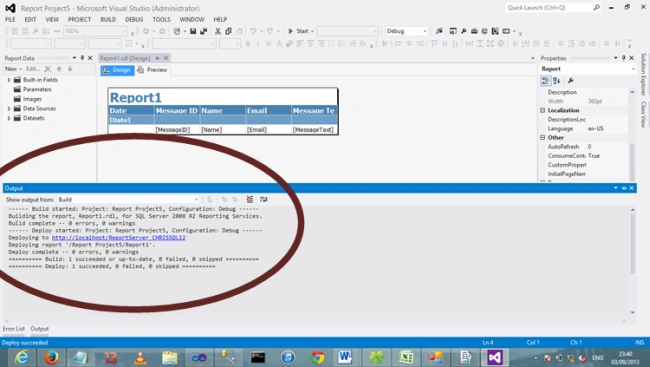Click the Quick Launch search box

click(553, 8)
